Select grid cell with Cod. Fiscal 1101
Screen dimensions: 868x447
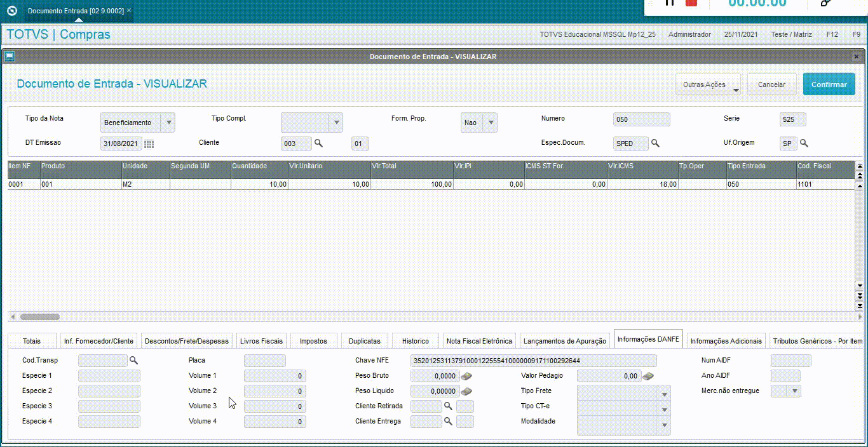pyautogui.click(x=825, y=184)
